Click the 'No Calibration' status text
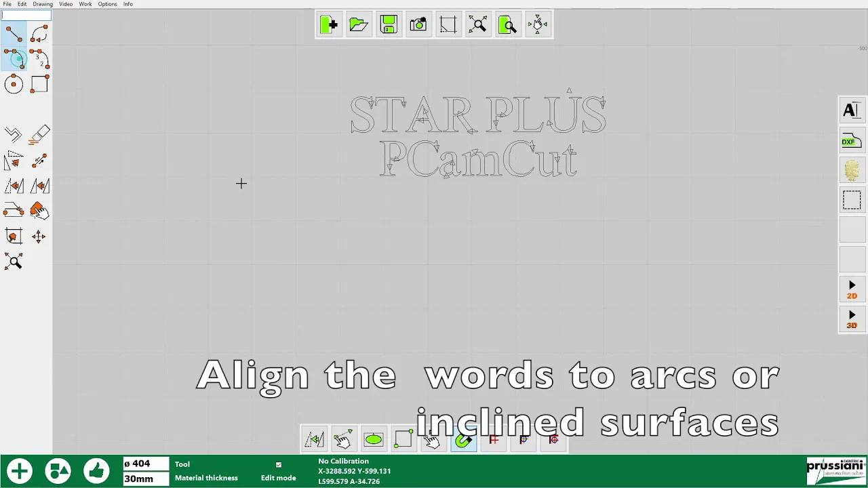 (x=343, y=462)
